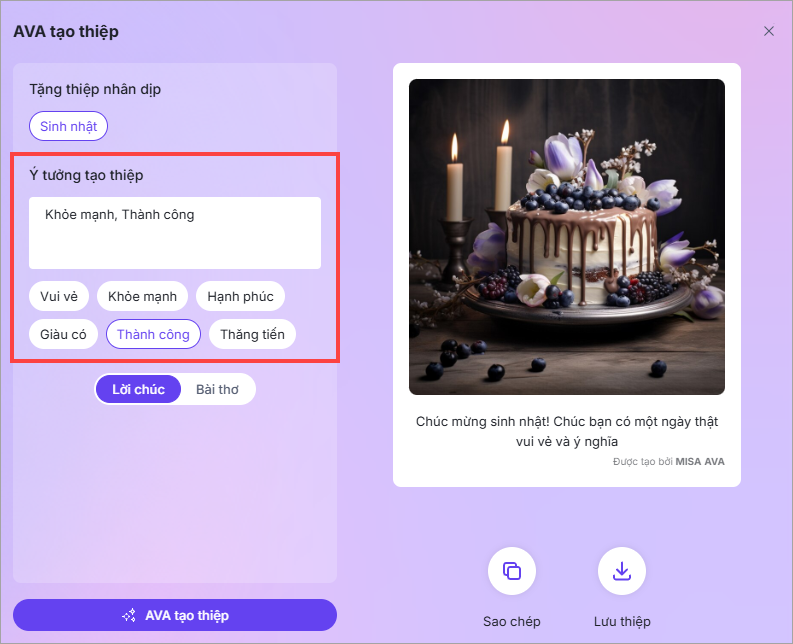Viewport: 793px width, 644px height.
Task: Click the generated birthday wish text
Action: pyautogui.click(x=567, y=431)
